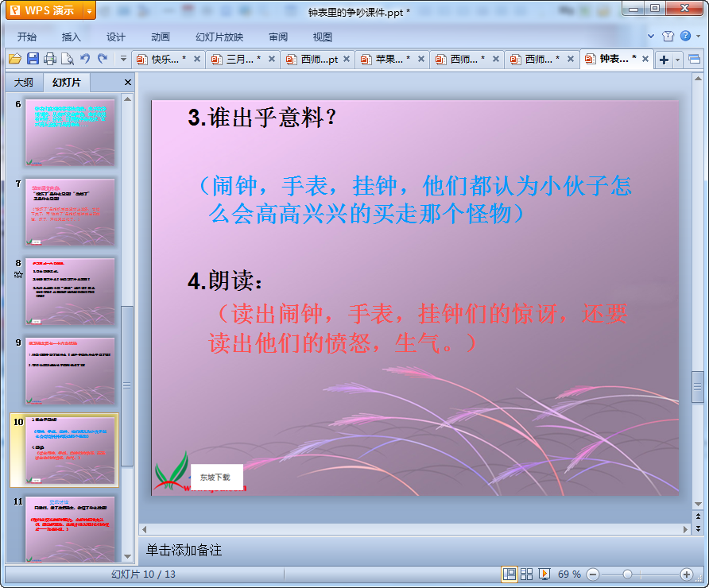Click animation star icon under slide 8

pos(18,274)
